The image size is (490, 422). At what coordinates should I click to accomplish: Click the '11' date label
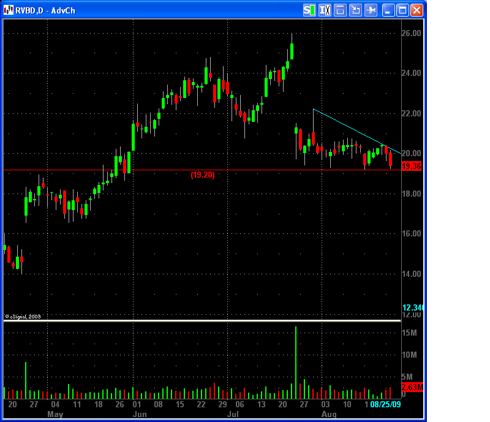77,404
